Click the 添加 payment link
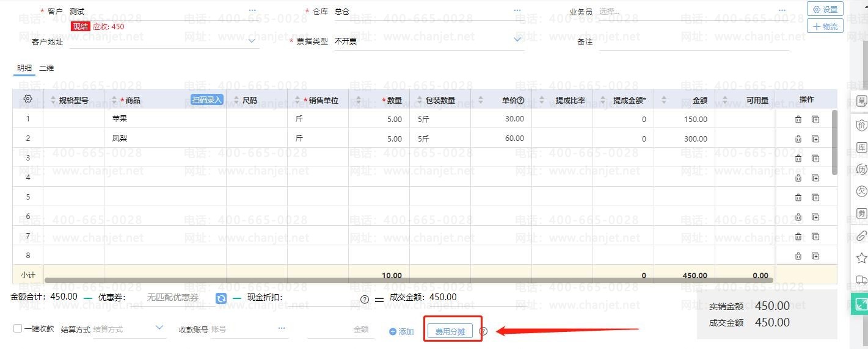Image resolution: width=868 pixels, height=349 pixels. point(401,332)
